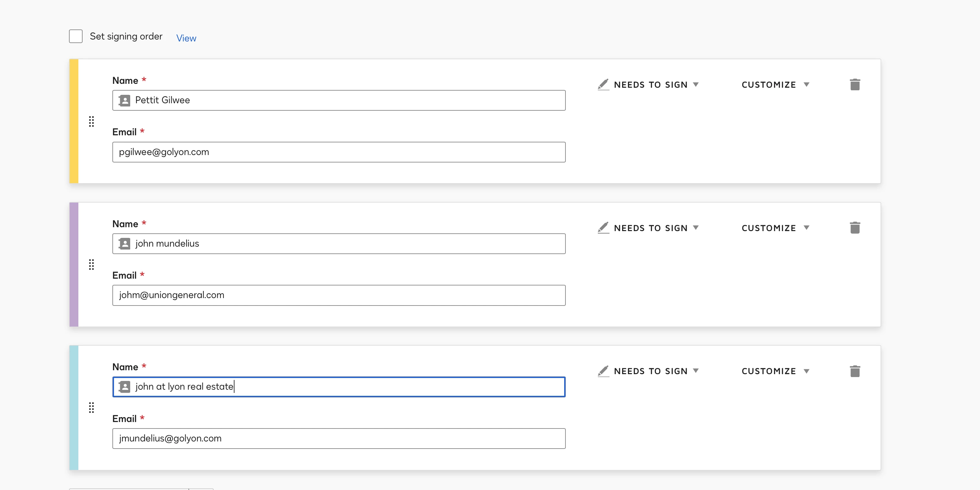Open Customize options for john mundelius
This screenshot has width=980, height=490.
(775, 228)
